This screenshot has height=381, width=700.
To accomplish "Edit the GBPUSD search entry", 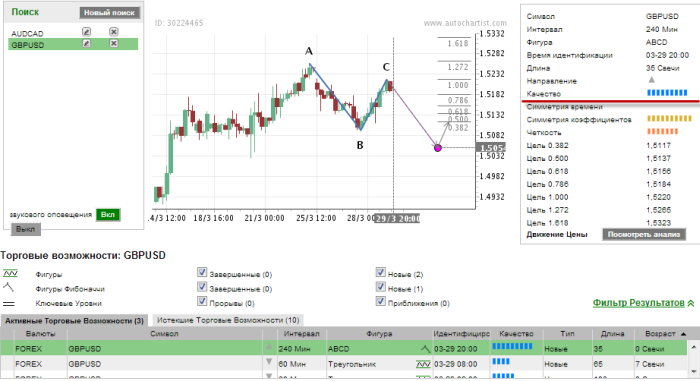I will pyautogui.click(x=87, y=43).
